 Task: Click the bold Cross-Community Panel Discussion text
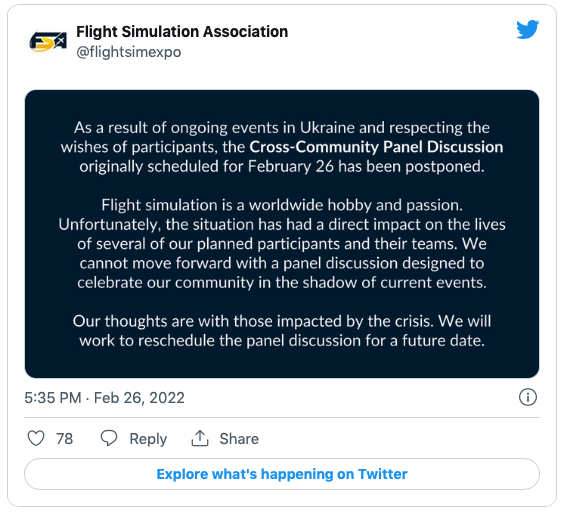click(376, 147)
